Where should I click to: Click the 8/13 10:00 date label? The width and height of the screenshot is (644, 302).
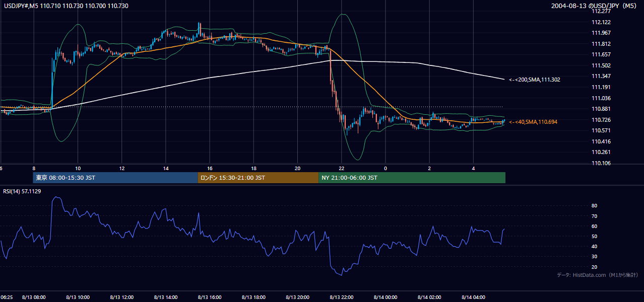pyautogui.click(x=78, y=297)
